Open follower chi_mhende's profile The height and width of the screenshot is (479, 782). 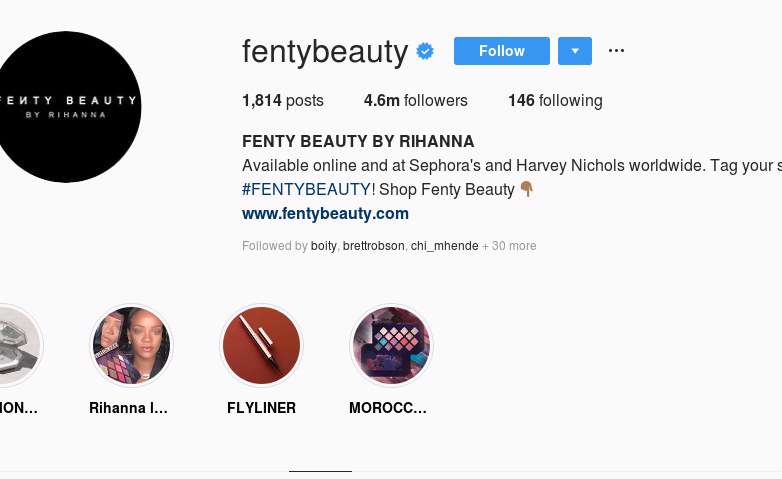coord(444,246)
